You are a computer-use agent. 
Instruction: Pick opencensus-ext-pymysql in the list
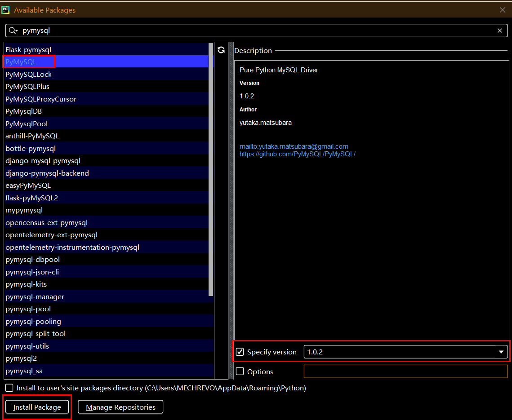point(106,222)
